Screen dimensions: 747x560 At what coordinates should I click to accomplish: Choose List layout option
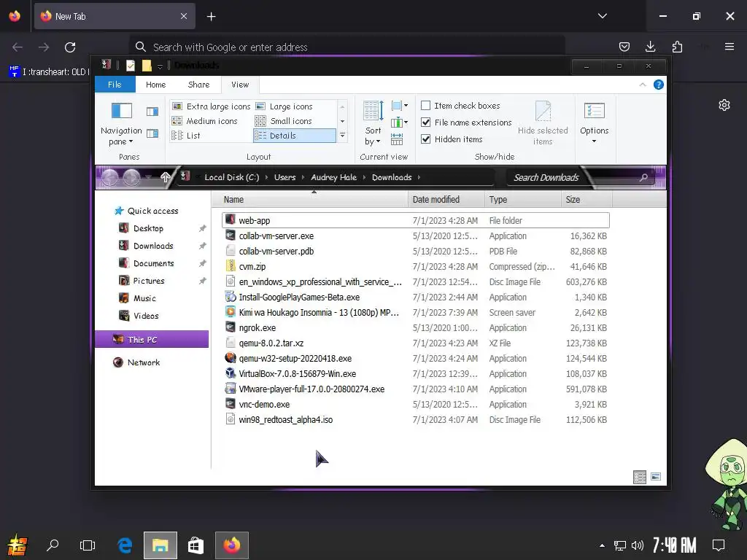pos(186,136)
